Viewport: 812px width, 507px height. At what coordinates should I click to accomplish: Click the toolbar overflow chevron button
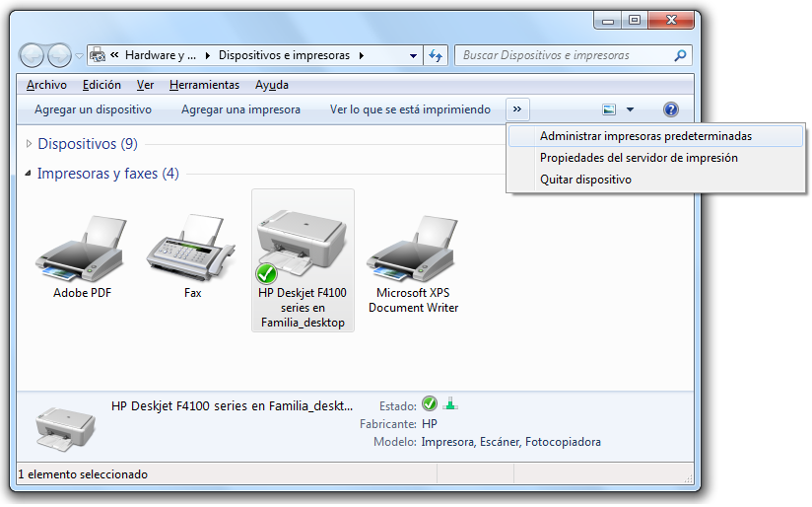(x=517, y=109)
